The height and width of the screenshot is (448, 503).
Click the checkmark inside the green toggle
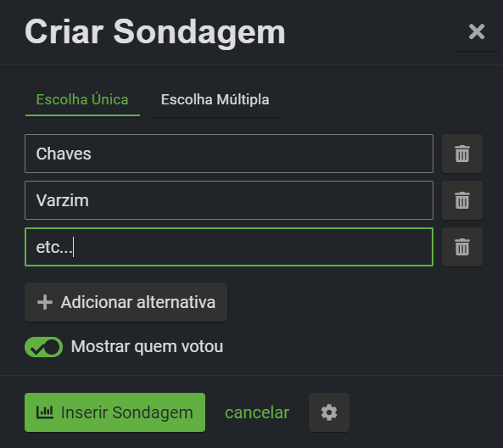pyautogui.click(x=37, y=349)
